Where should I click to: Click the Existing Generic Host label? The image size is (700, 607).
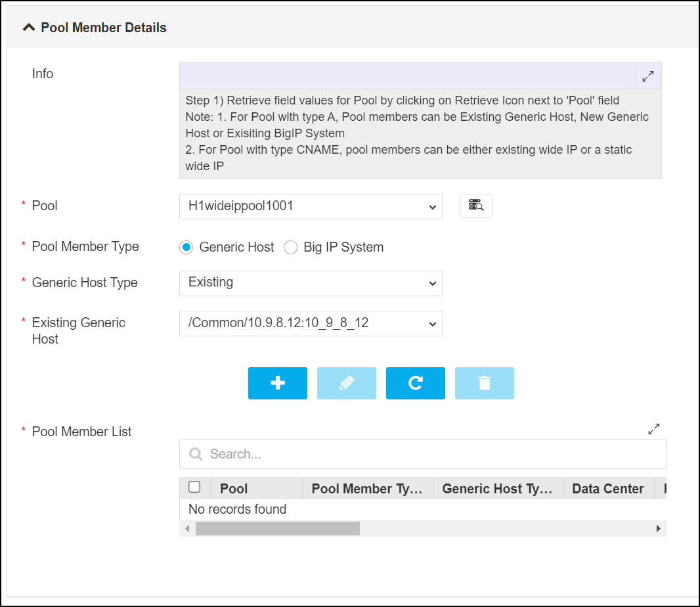79,330
